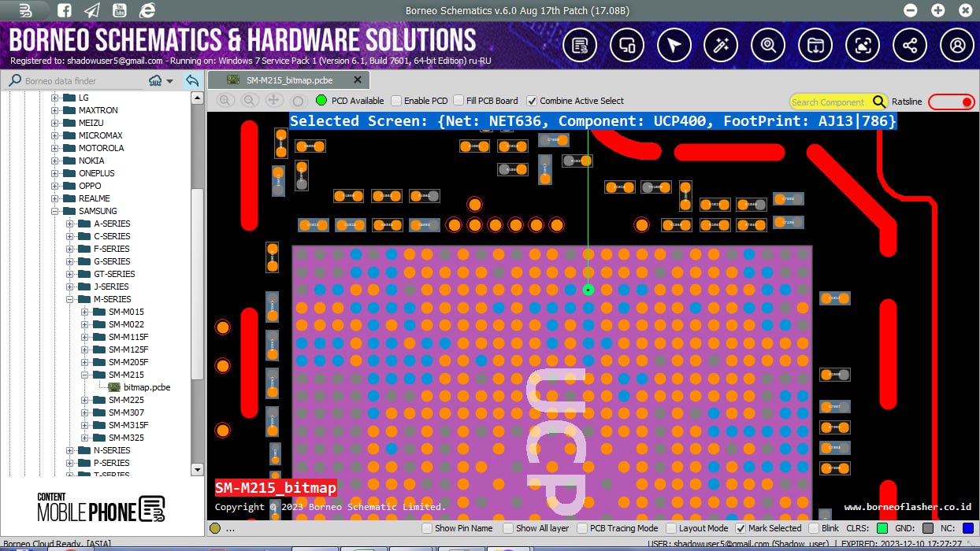The height and width of the screenshot is (551, 980).
Task: Click the dual-screen devices round icon
Action: (x=627, y=46)
